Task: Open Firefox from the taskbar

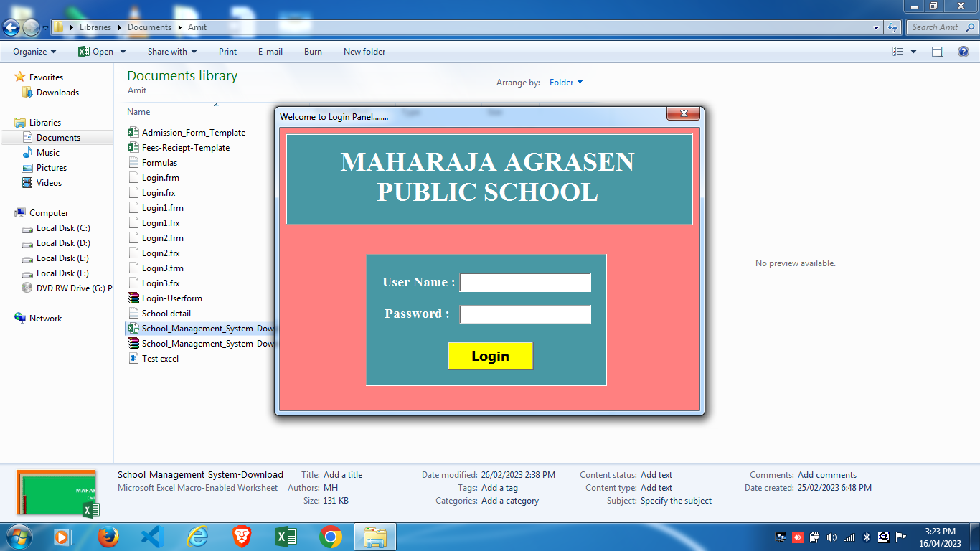Action: tap(108, 537)
